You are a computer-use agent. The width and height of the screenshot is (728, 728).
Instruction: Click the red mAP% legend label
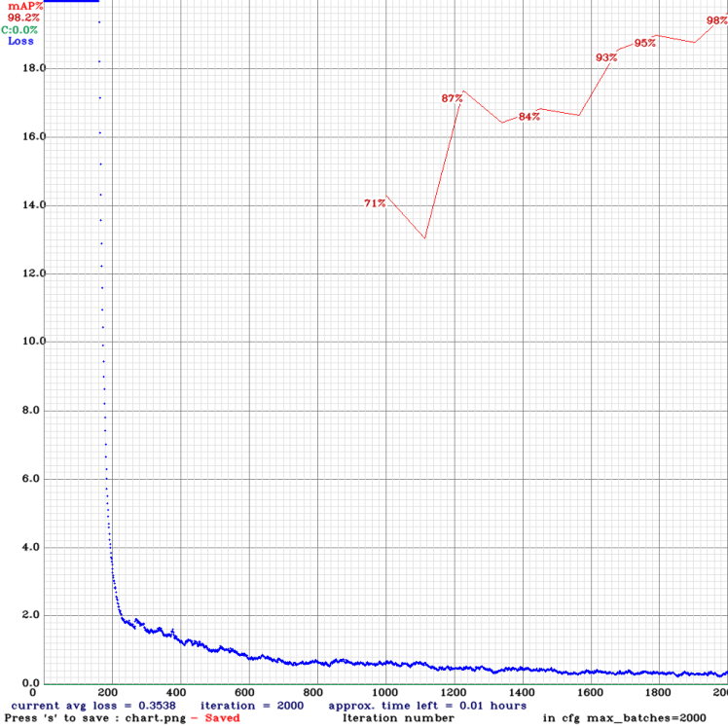click(x=25, y=6)
